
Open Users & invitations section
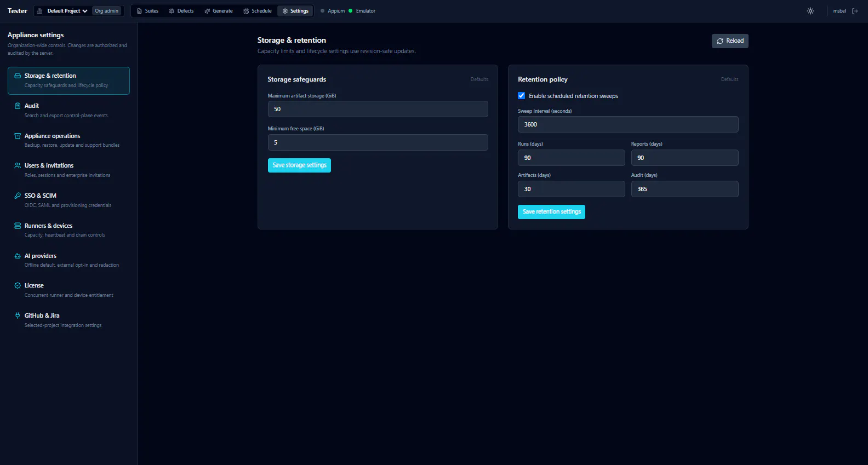[68, 170]
